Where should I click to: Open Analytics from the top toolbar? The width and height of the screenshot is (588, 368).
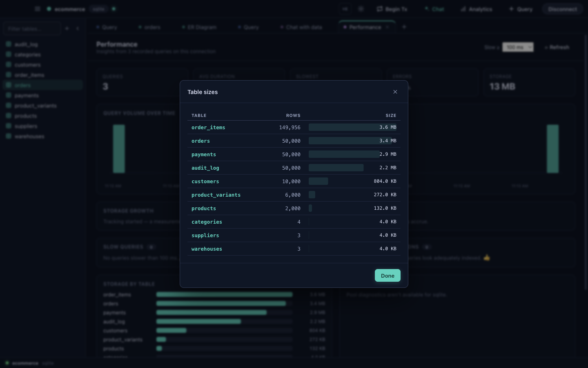pyautogui.click(x=477, y=9)
